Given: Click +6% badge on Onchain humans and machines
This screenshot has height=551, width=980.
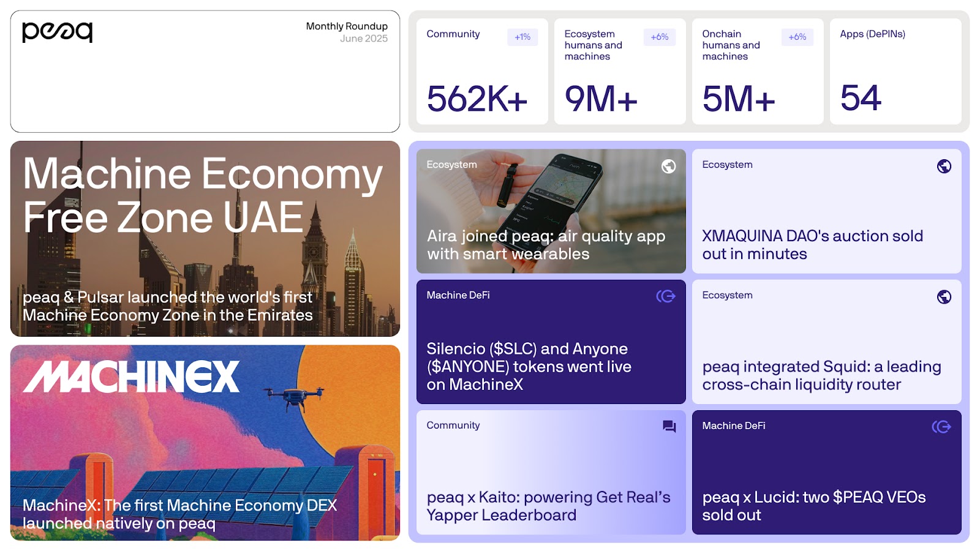Looking at the screenshot, I should click(797, 37).
